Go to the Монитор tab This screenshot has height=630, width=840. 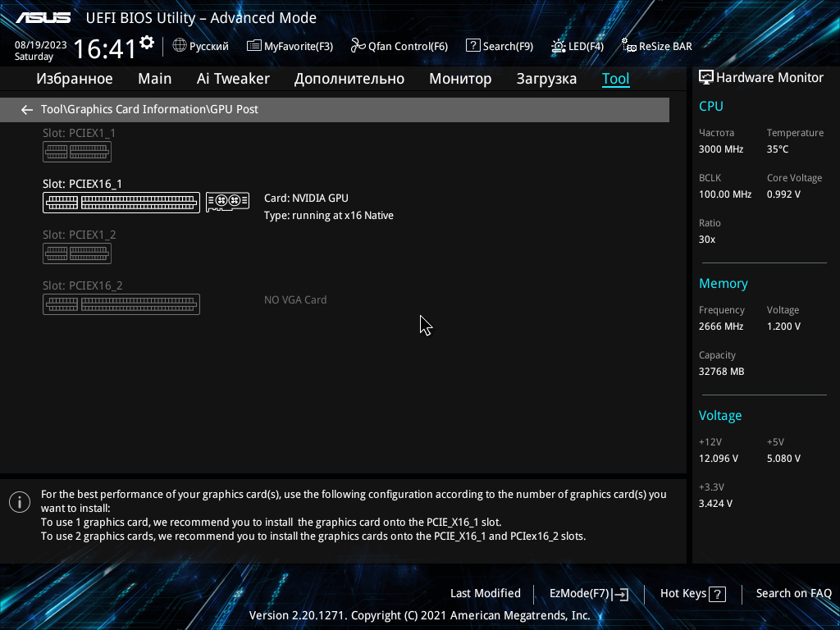point(460,79)
